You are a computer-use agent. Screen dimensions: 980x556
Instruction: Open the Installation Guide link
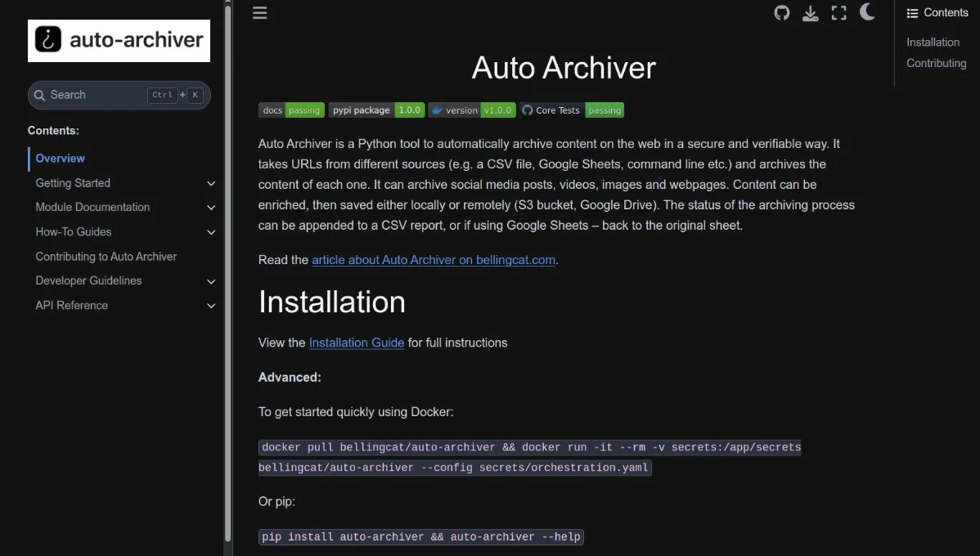coord(356,343)
